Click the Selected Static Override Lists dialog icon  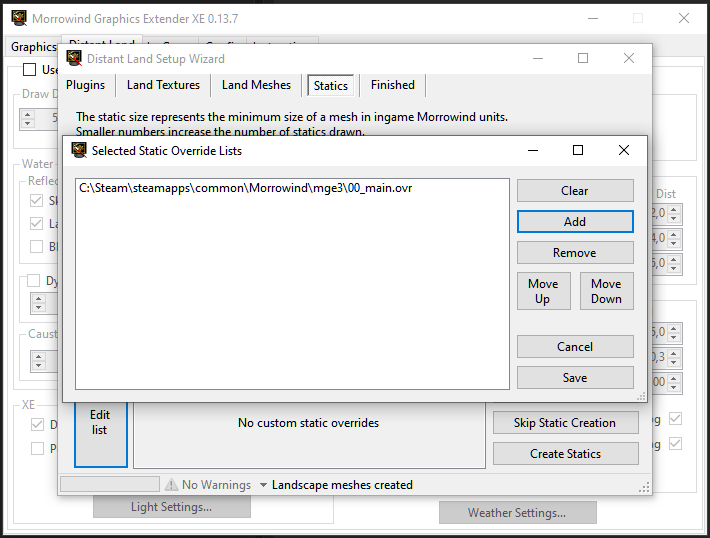pos(80,151)
